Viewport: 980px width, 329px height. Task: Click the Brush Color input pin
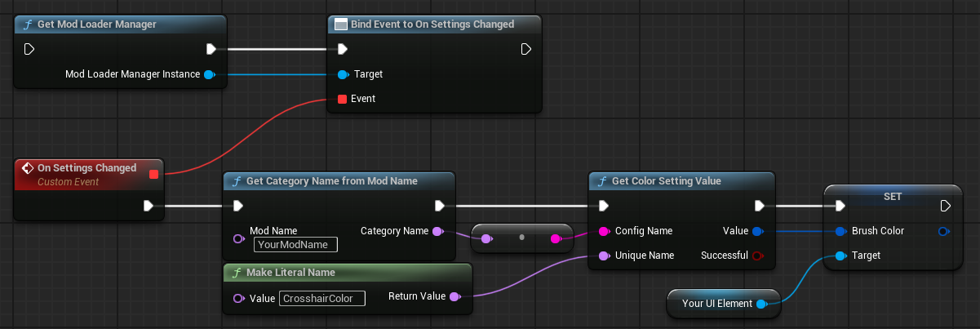click(x=840, y=231)
